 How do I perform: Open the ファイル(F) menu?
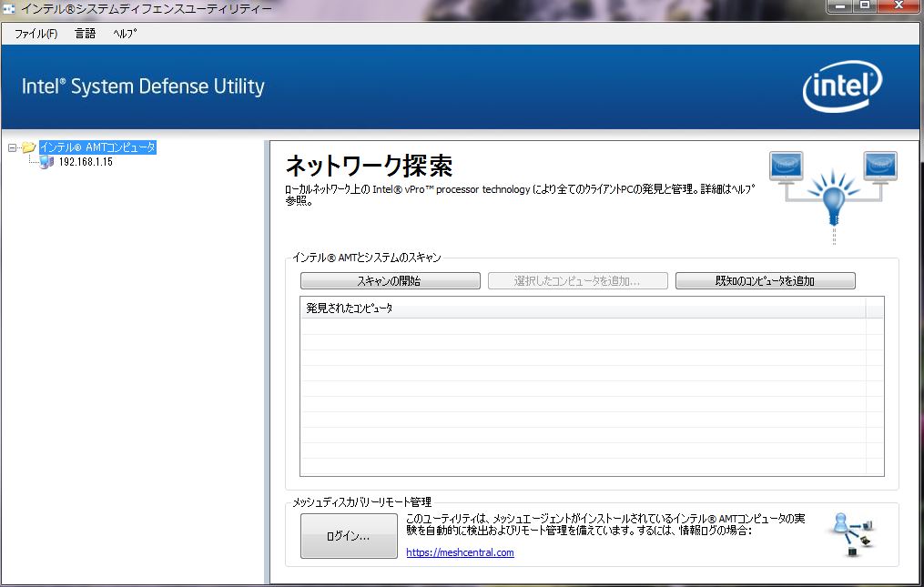36,34
